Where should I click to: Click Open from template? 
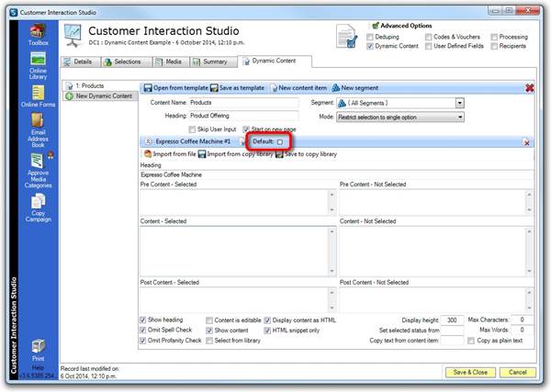point(178,87)
